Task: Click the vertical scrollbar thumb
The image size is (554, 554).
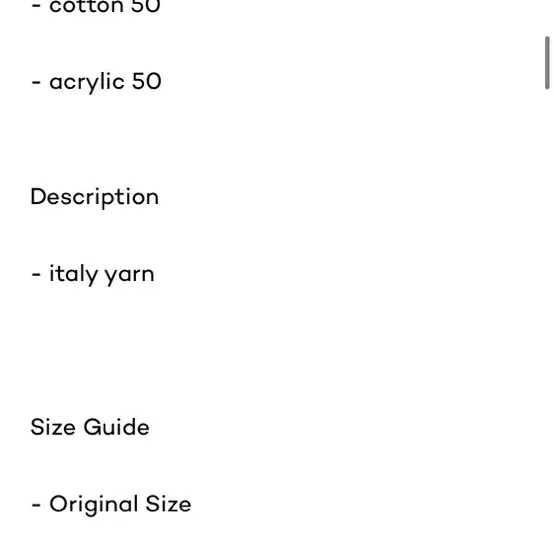Action: [x=547, y=63]
